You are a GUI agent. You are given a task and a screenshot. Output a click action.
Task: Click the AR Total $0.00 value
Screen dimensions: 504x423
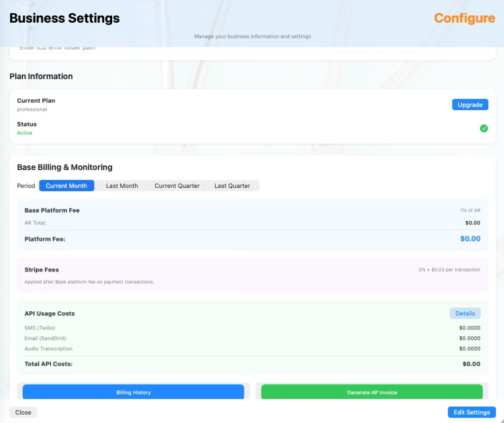click(x=472, y=223)
